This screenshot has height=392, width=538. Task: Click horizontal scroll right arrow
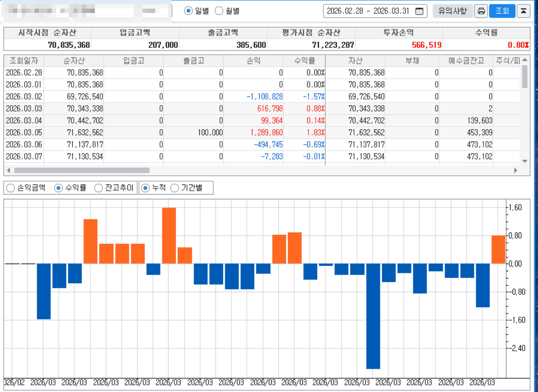[x=515, y=170]
